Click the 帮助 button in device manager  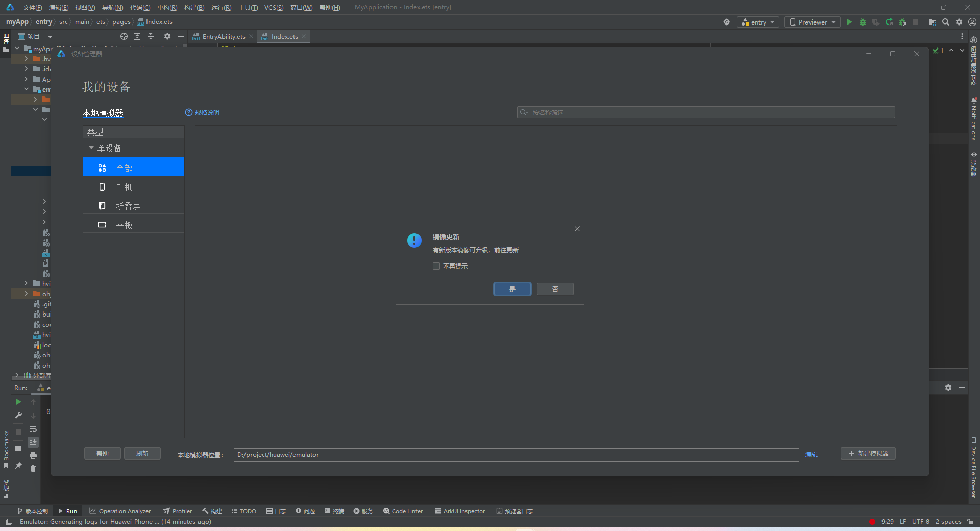[x=103, y=453]
